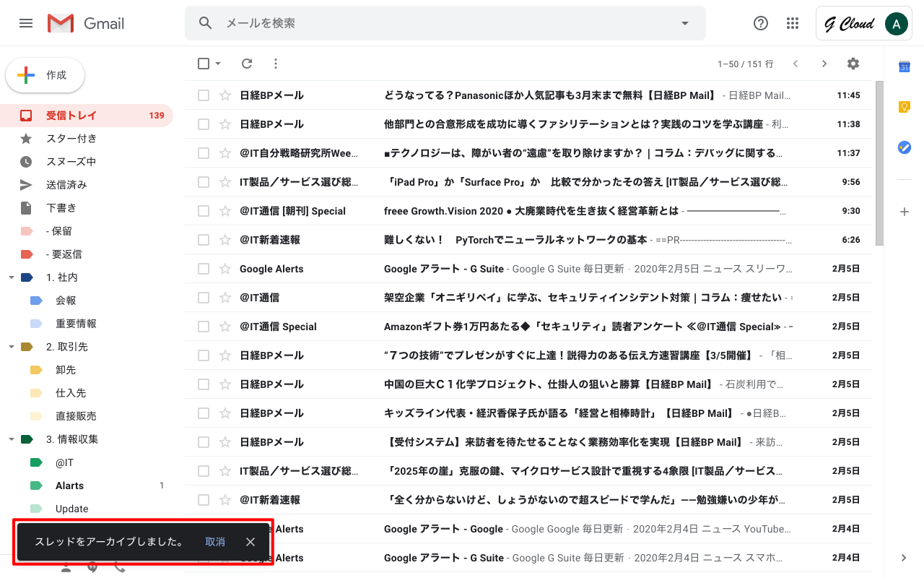Open account avatar A

(x=896, y=23)
